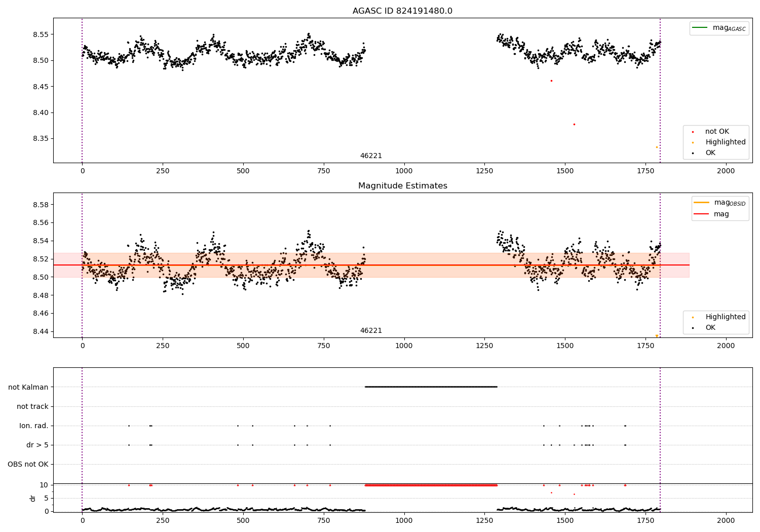Click 'Highlighted' in the Magnitude Estimates legend
The width and height of the screenshot is (760, 532).
coord(726,317)
